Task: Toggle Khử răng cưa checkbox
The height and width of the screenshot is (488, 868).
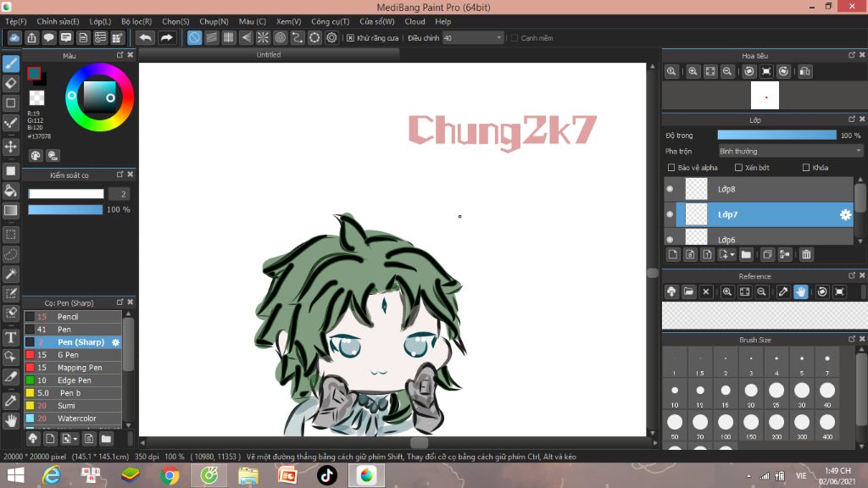Action: (350, 38)
